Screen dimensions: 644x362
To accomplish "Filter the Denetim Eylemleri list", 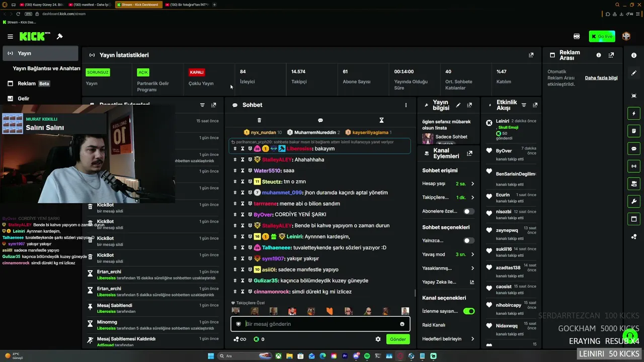I will [202, 105].
